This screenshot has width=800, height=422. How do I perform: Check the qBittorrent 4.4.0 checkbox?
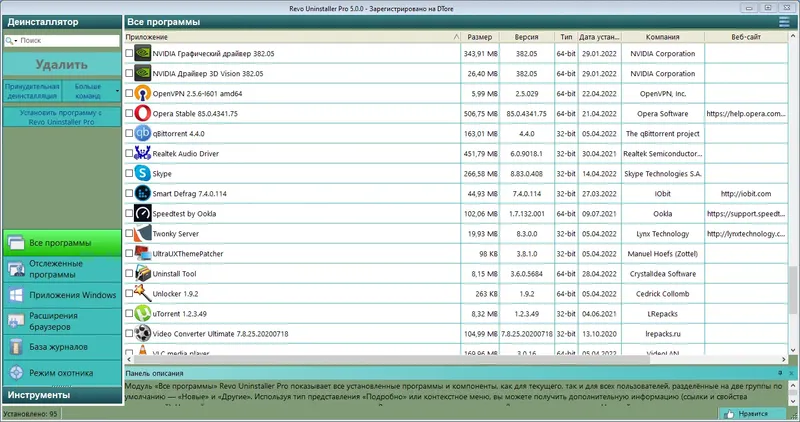point(129,133)
